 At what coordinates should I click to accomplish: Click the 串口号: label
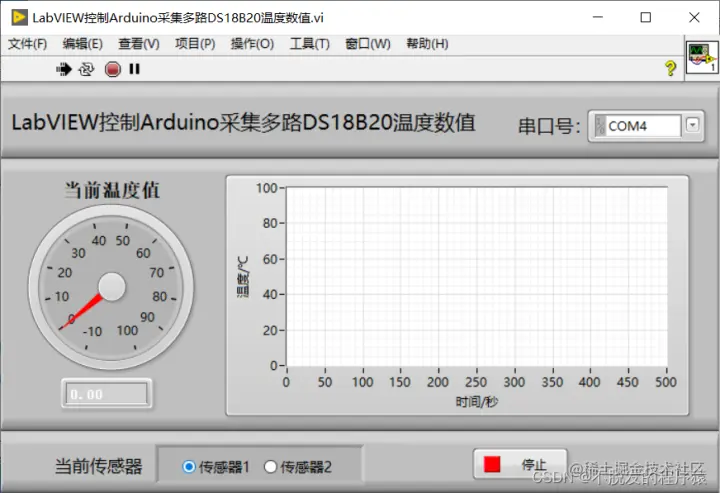(549, 126)
